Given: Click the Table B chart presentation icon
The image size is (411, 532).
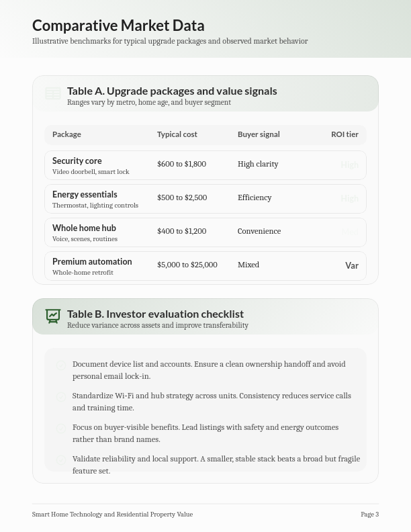Looking at the screenshot, I should (x=53, y=316).
